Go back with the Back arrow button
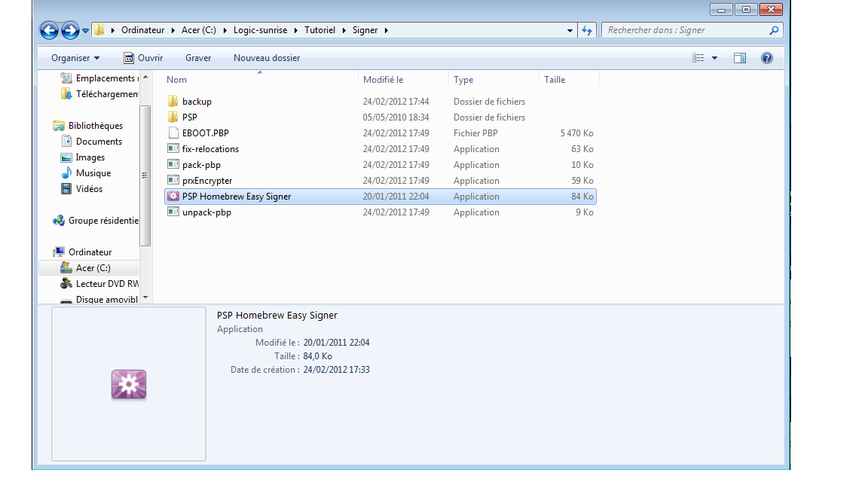The width and height of the screenshot is (868, 488). click(x=49, y=30)
